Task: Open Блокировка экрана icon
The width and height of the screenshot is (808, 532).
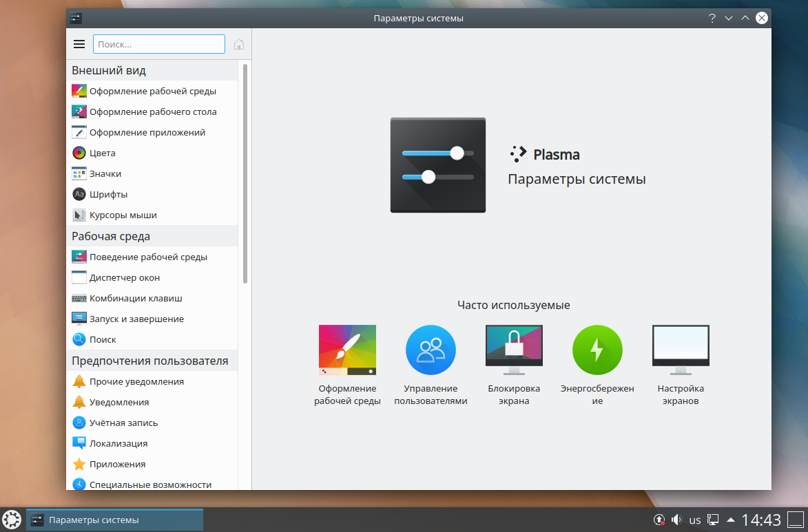Action: tap(514, 350)
